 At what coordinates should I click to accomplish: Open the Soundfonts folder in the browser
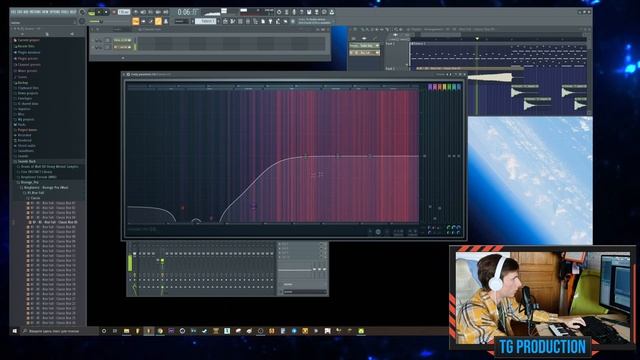(24, 151)
